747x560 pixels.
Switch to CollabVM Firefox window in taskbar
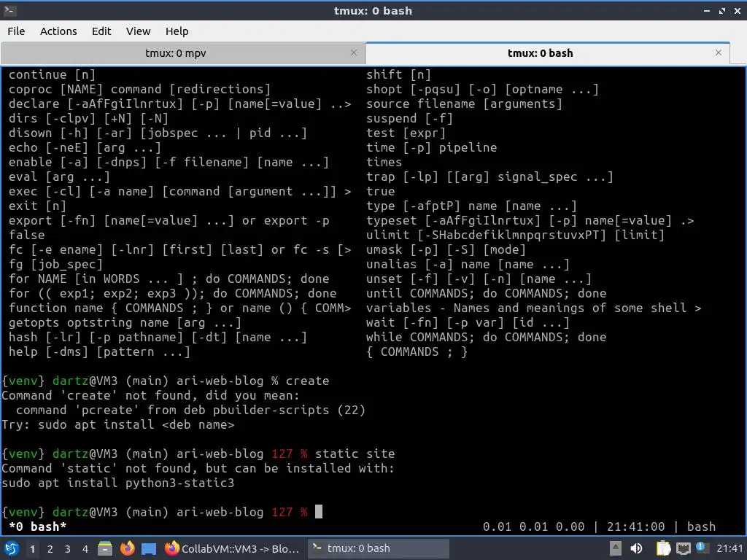tap(233, 548)
